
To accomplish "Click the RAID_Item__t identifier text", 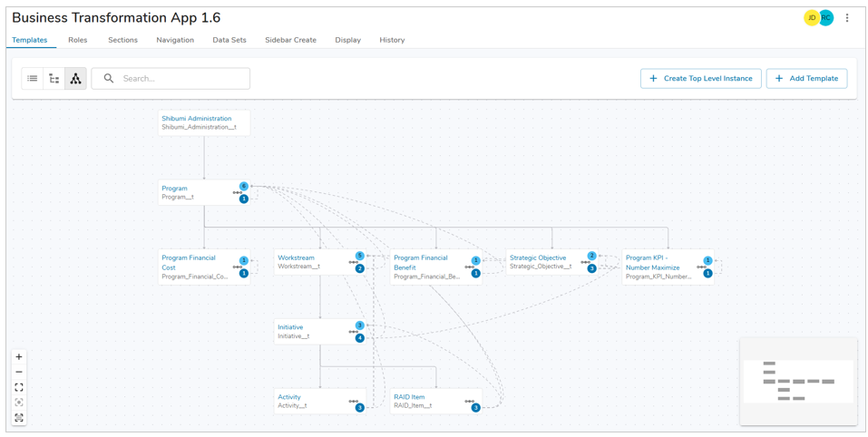I will [413, 405].
